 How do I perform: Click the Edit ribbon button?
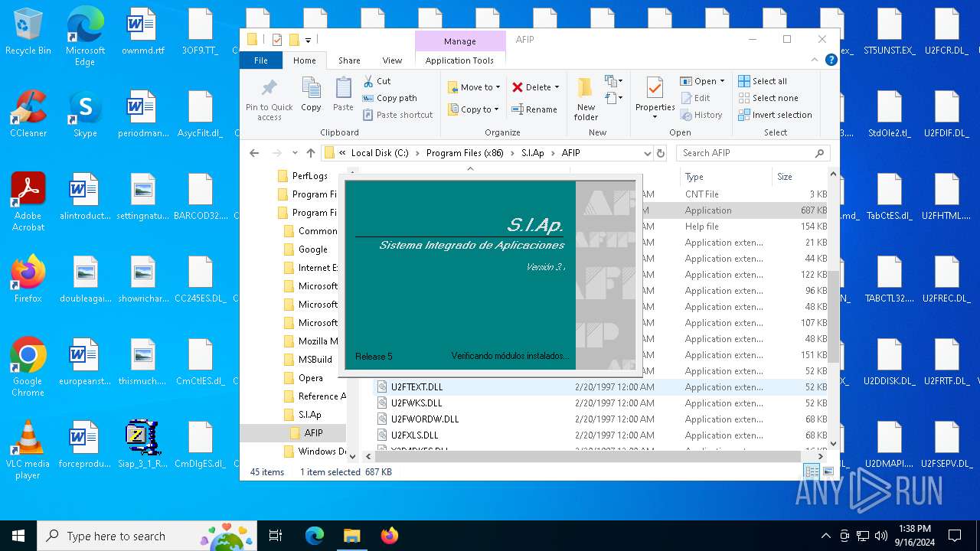(x=695, y=98)
